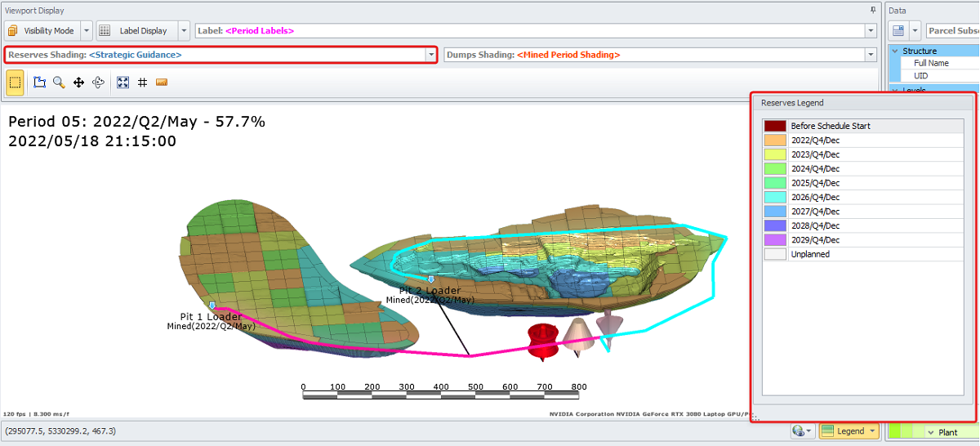This screenshot has width=980, height=446.
Task: Pin the Viewport Display panel
Action: [872, 11]
